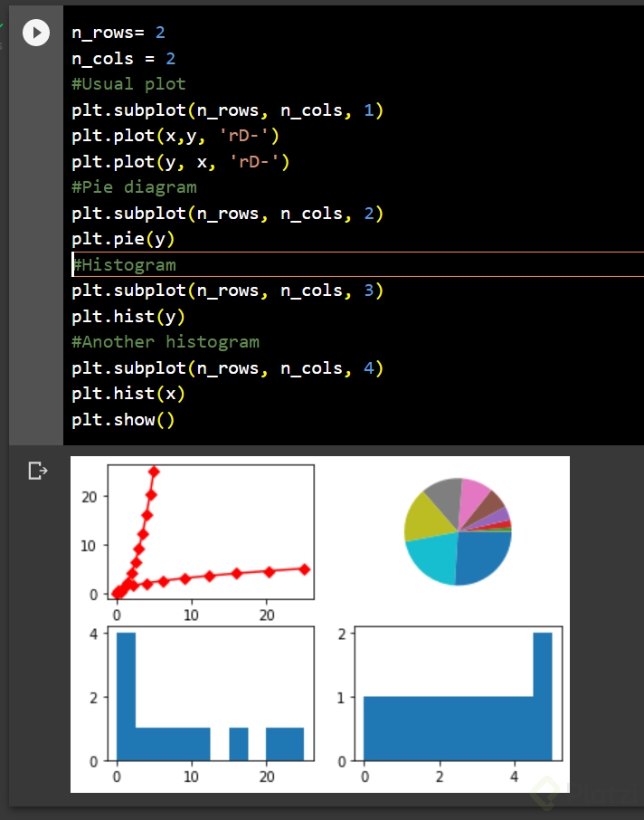The height and width of the screenshot is (820, 644).
Task: Run the code cell with the play button
Action: click(36, 33)
